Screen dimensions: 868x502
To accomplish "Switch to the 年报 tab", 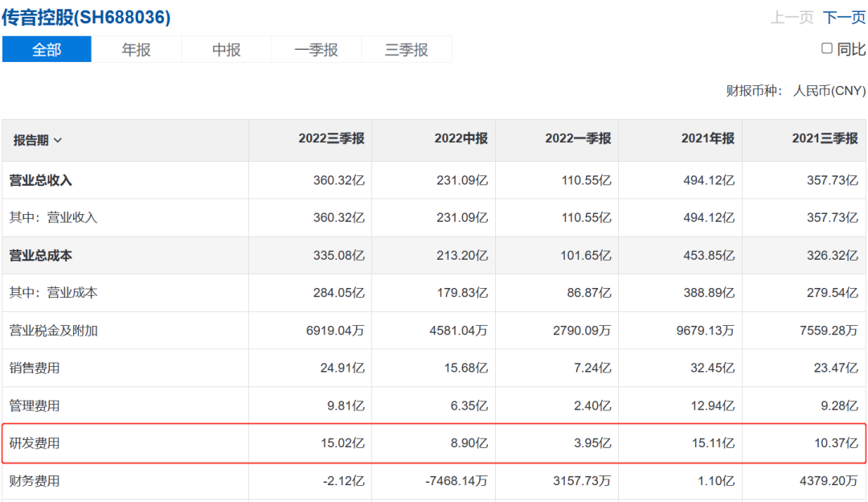I will coord(137,50).
